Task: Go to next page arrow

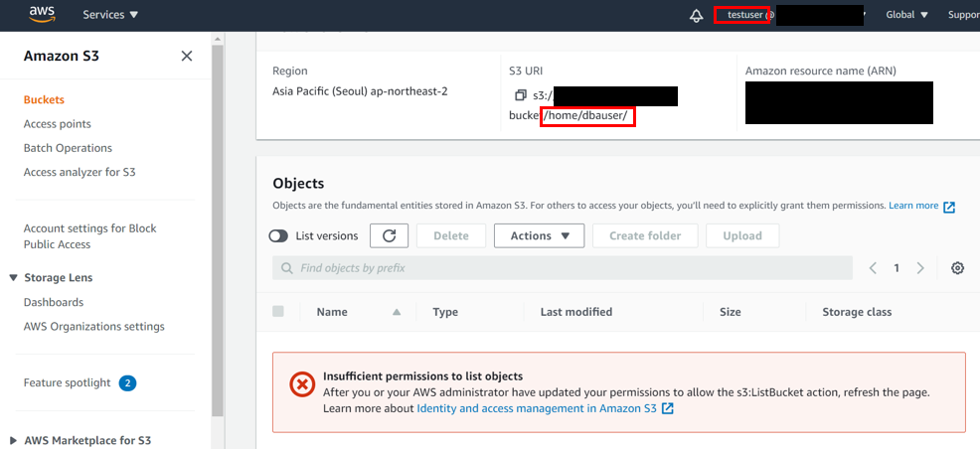Action: coord(920,268)
